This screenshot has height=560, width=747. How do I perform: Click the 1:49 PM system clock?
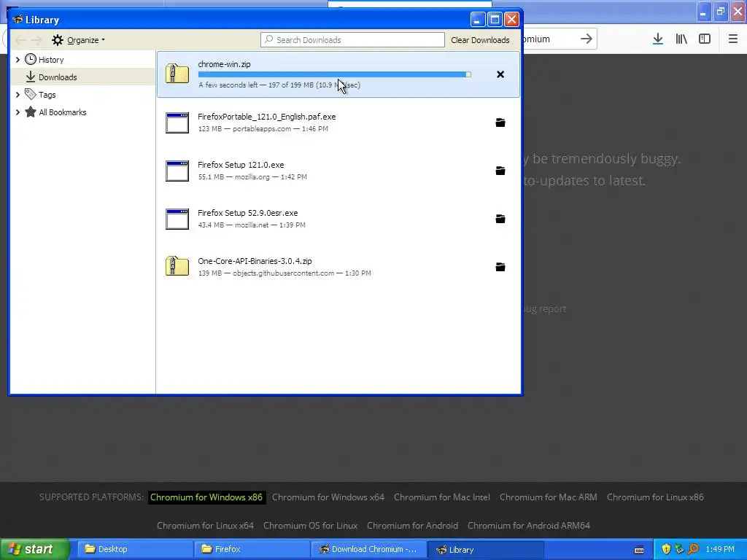[720, 549]
